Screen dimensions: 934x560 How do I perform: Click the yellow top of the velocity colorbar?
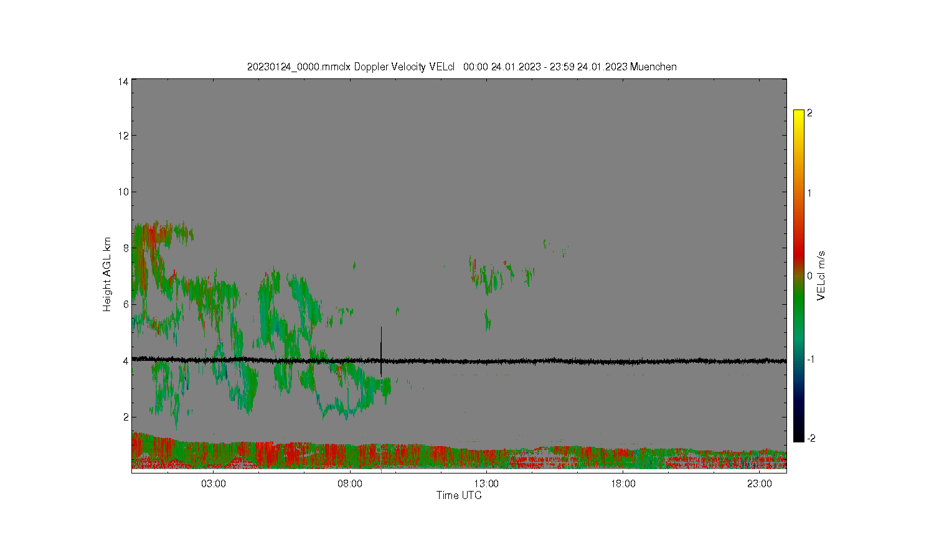click(x=799, y=115)
